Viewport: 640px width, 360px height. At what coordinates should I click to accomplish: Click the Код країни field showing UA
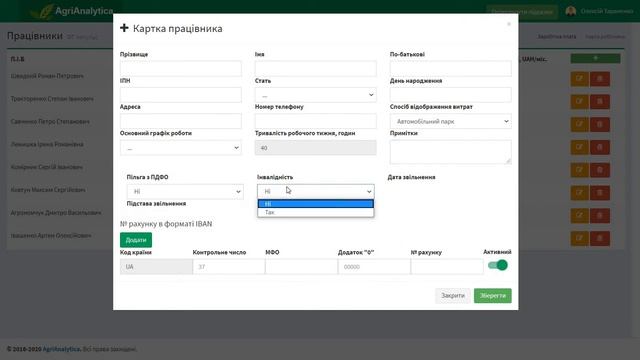point(156,267)
